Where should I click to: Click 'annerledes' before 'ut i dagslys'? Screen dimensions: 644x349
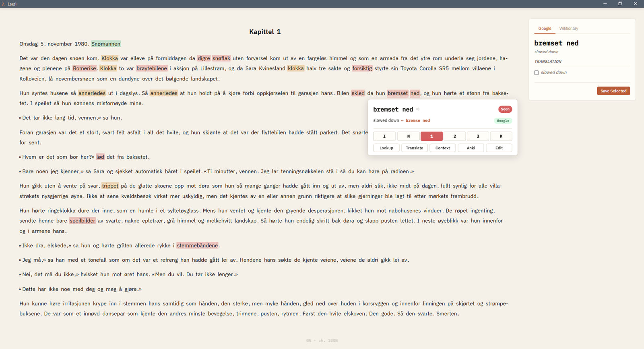pyautogui.click(x=92, y=93)
